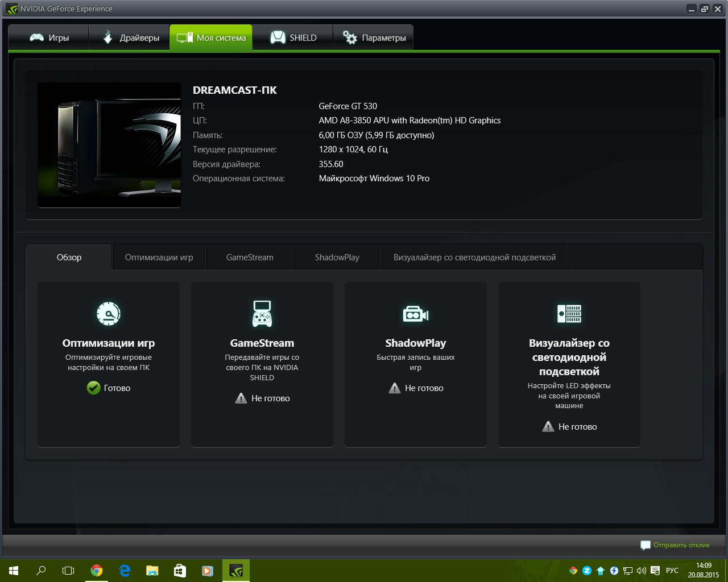
Task: Select the GameStream sub-tab
Action: (250, 257)
